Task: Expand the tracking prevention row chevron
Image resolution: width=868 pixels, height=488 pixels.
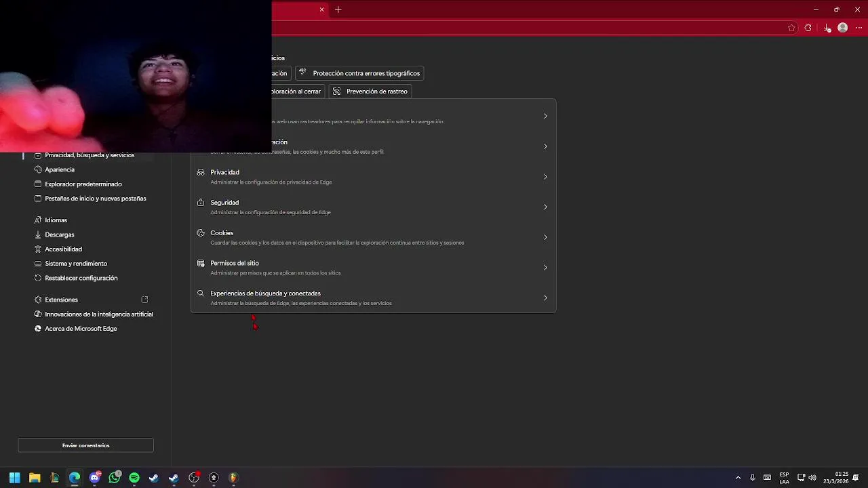Action: (x=545, y=116)
